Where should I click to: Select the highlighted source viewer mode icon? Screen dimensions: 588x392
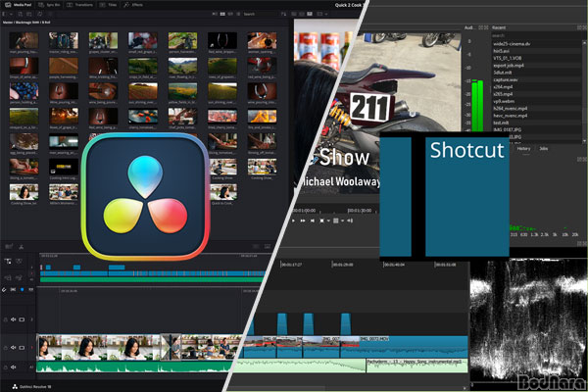coord(310,14)
